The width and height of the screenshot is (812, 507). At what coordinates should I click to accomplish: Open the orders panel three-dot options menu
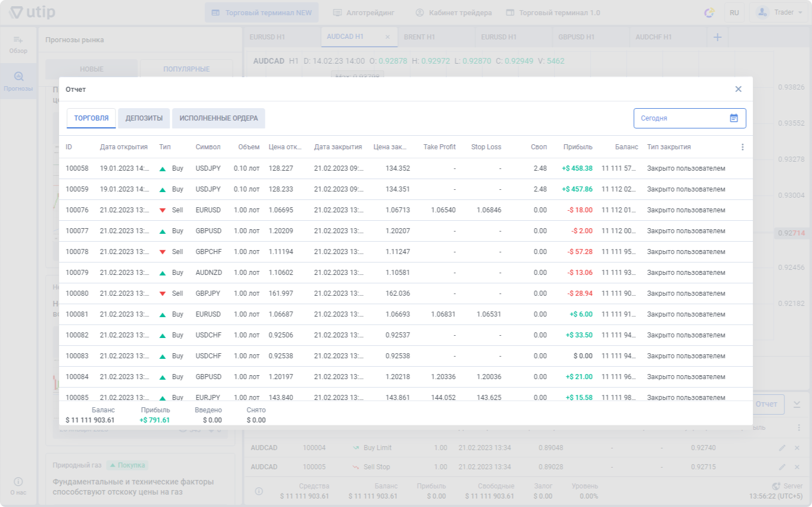tap(798, 428)
